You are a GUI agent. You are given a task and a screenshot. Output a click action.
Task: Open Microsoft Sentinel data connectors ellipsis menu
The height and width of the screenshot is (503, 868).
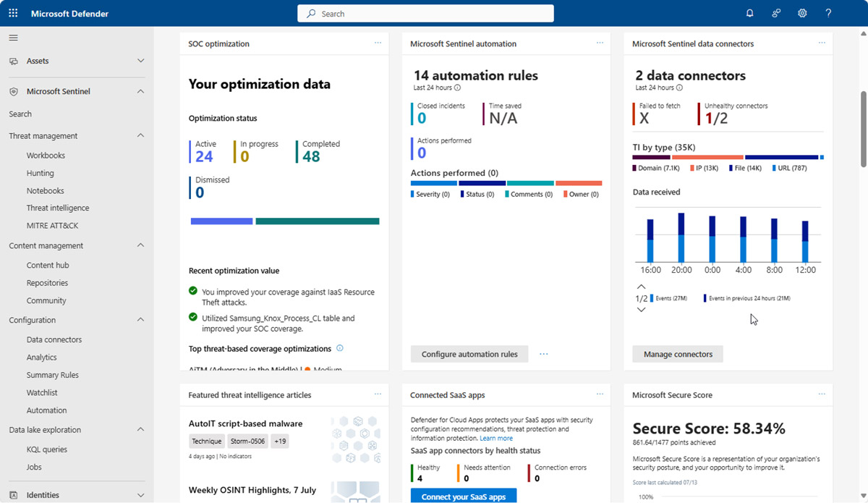tap(822, 43)
